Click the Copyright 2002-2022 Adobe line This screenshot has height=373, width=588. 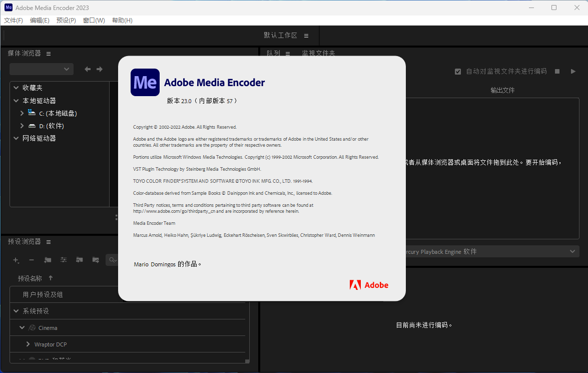[185, 127]
